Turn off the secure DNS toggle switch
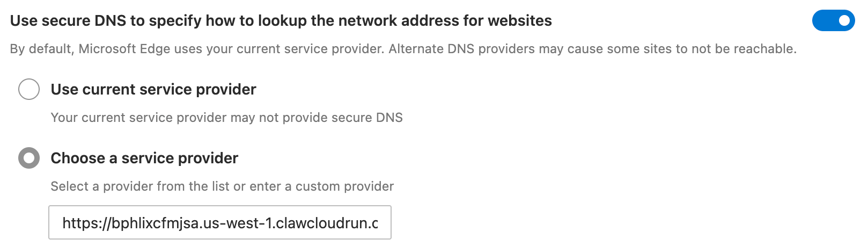Viewport: 868px width, 246px height. pos(833,20)
